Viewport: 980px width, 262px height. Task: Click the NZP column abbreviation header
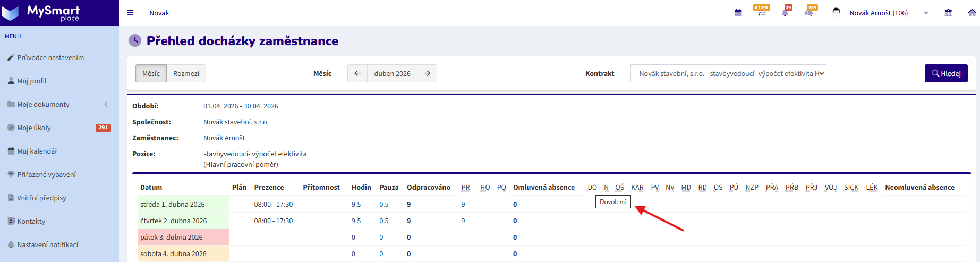[752, 187]
